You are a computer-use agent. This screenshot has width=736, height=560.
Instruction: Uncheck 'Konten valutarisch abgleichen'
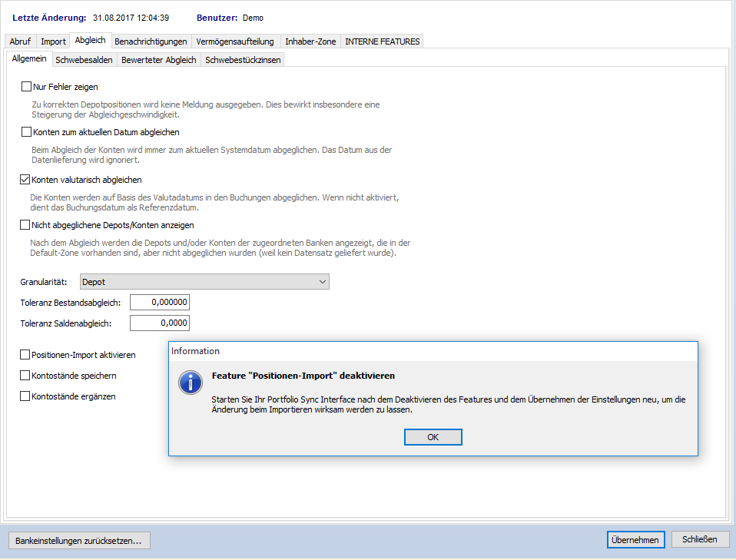pyautogui.click(x=25, y=180)
